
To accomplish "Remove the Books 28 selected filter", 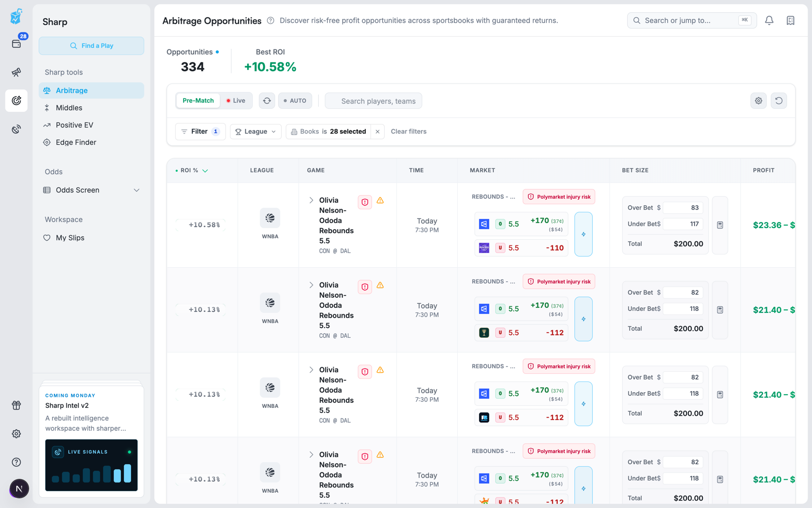I will 378,132.
